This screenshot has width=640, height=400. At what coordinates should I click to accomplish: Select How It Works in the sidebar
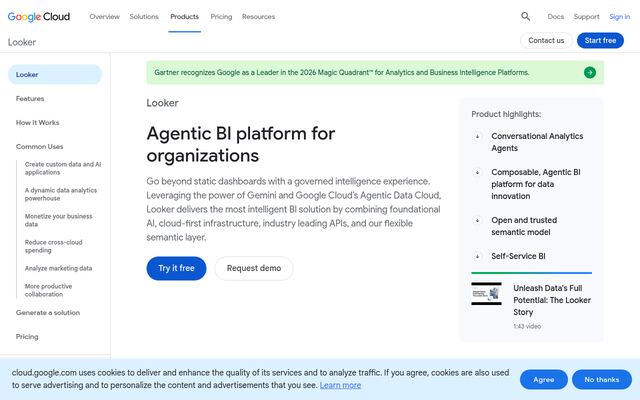pyautogui.click(x=38, y=122)
